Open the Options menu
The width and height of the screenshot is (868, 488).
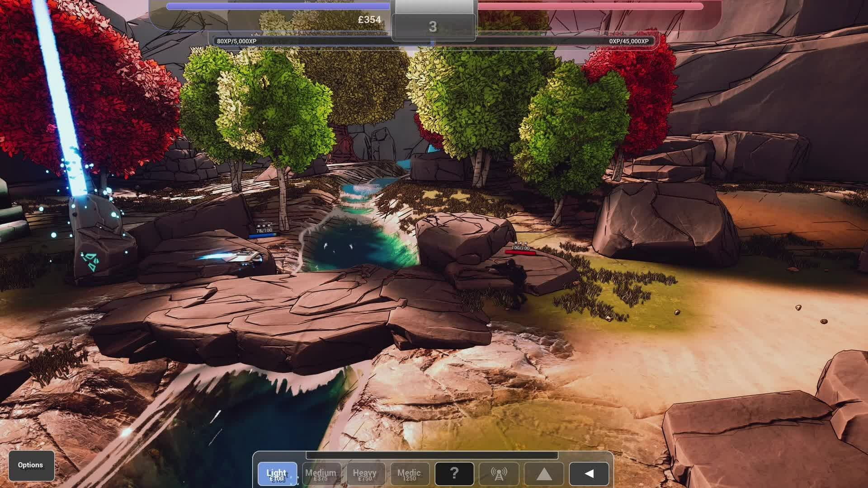click(x=31, y=465)
